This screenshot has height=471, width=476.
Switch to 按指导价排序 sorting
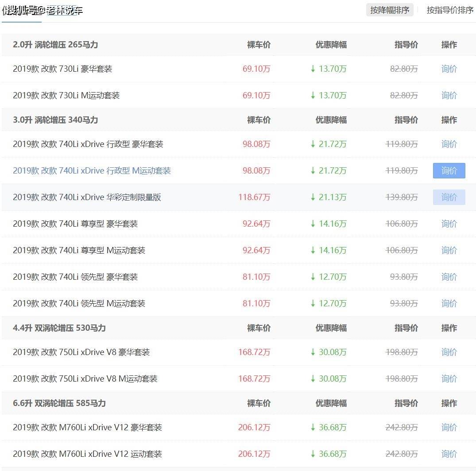coord(449,10)
